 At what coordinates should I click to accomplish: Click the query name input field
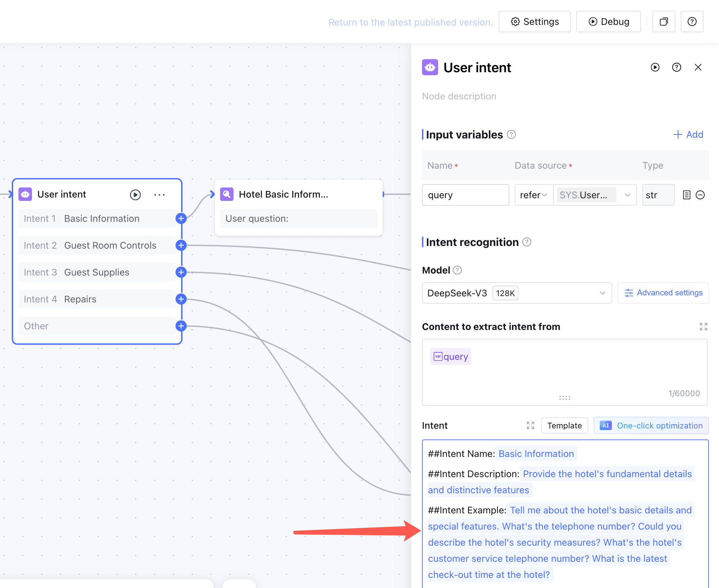465,195
